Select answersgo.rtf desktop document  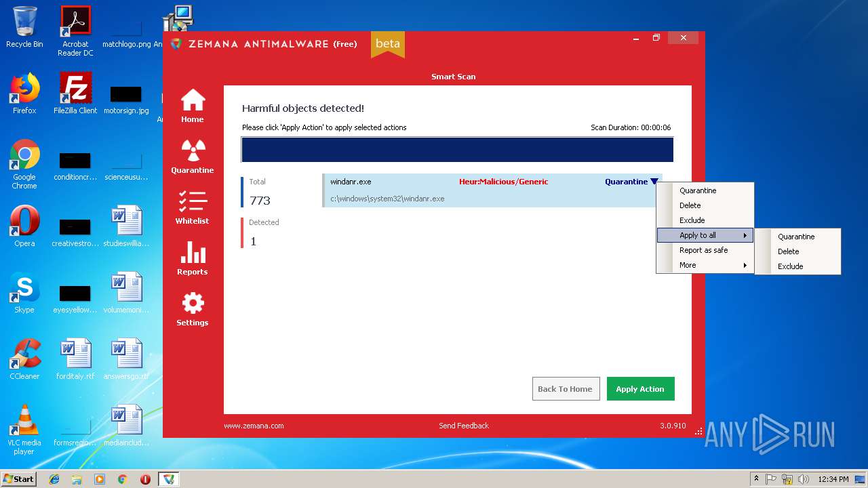pos(126,359)
